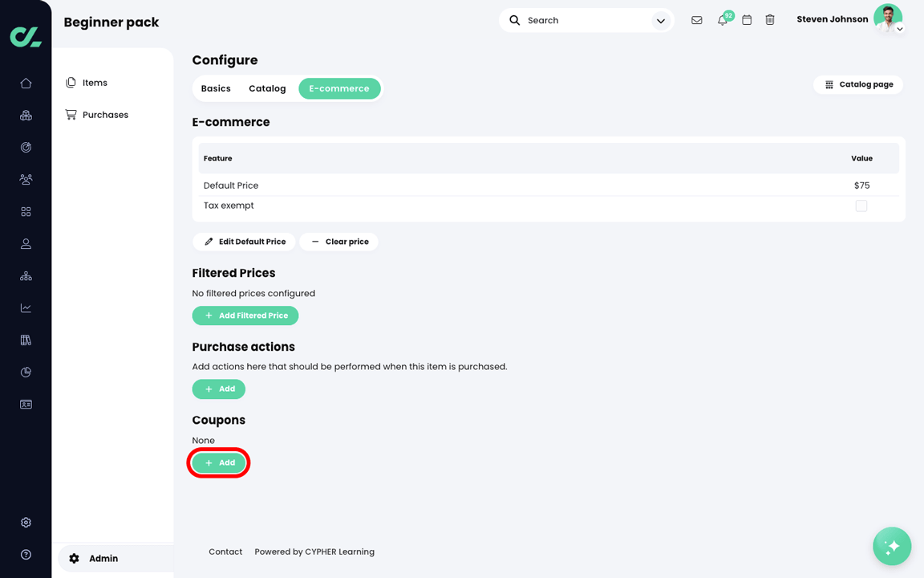Switch to the Basics tab
The image size is (924, 578).
tap(216, 88)
